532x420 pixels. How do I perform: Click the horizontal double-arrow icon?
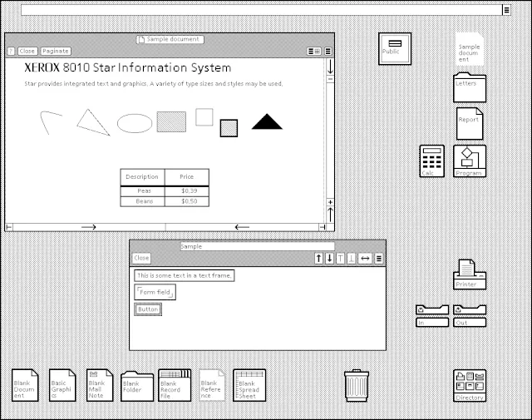click(365, 259)
